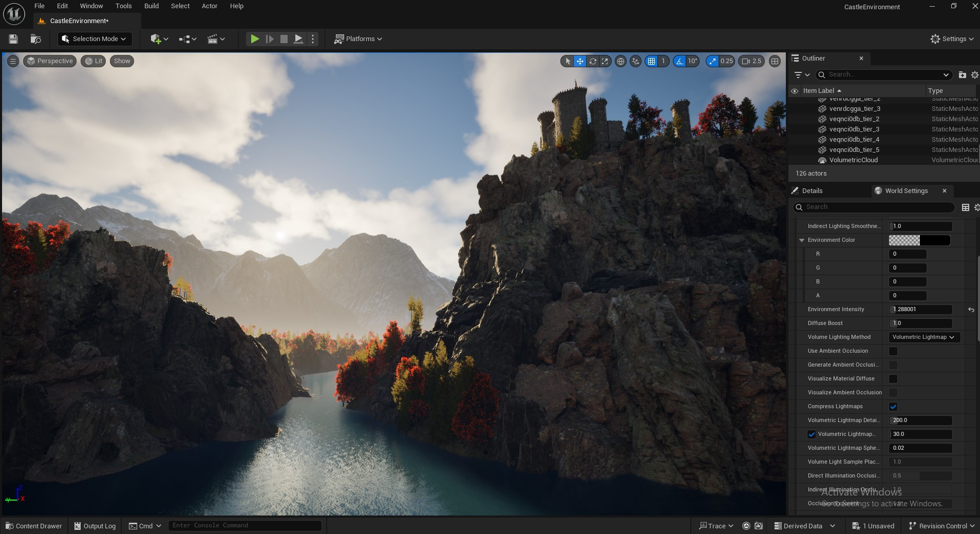
Task: Click the Stop playback square button
Action: [x=284, y=39]
